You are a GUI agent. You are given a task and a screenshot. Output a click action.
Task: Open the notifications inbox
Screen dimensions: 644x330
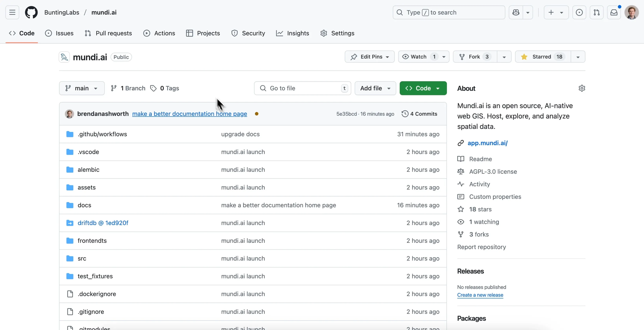coord(614,12)
